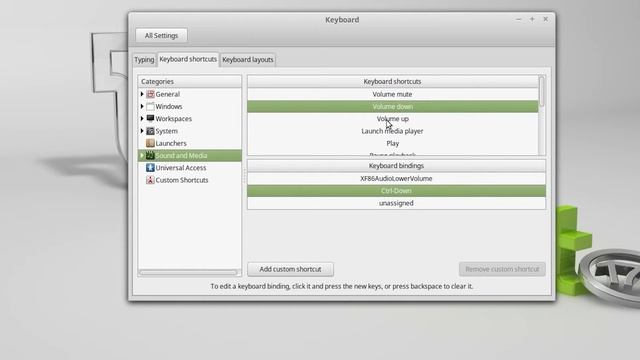The width and height of the screenshot is (640, 360).
Task: Select the System label in Categories
Action: [x=167, y=131]
